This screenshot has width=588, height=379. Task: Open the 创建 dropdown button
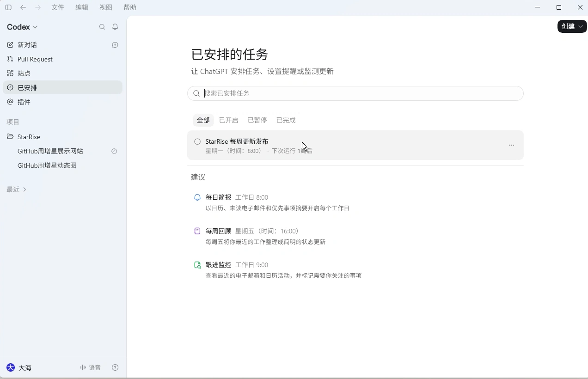tap(572, 26)
